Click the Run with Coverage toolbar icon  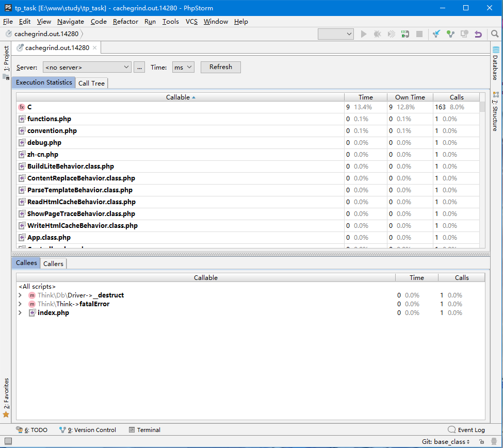[392, 34]
